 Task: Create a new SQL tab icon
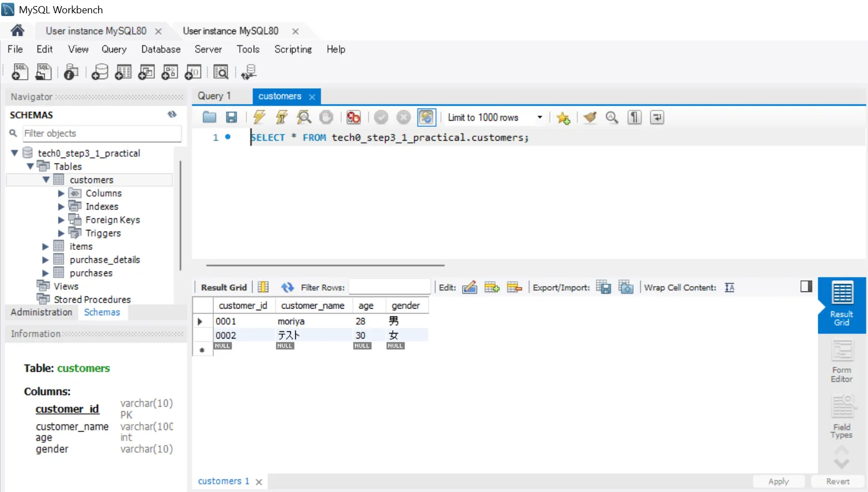pyautogui.click(x=20, y=72)
